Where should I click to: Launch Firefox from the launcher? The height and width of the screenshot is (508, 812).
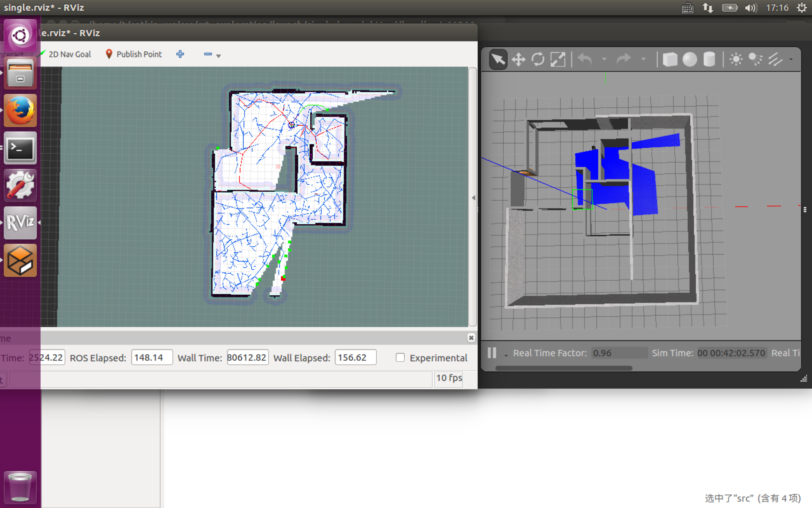20,110
